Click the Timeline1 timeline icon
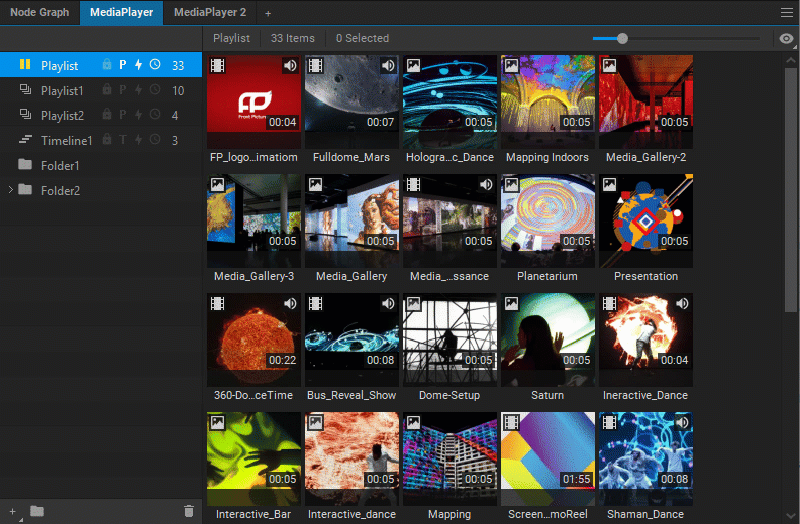 click(x=25, y=139)
